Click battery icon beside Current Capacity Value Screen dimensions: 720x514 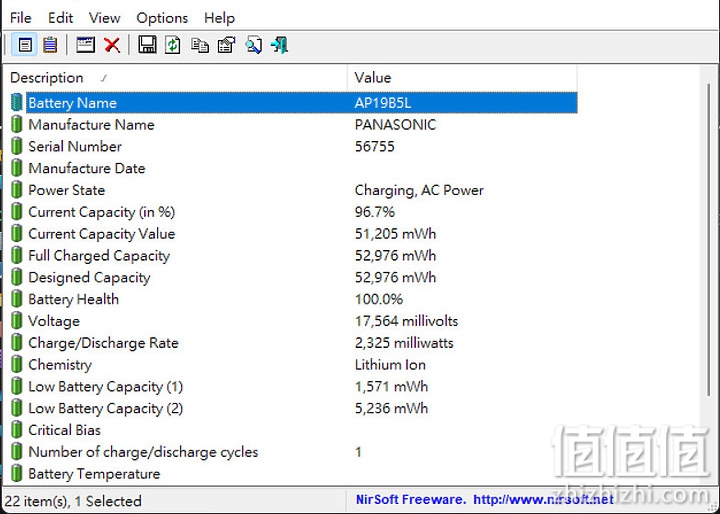coord(17,233)
